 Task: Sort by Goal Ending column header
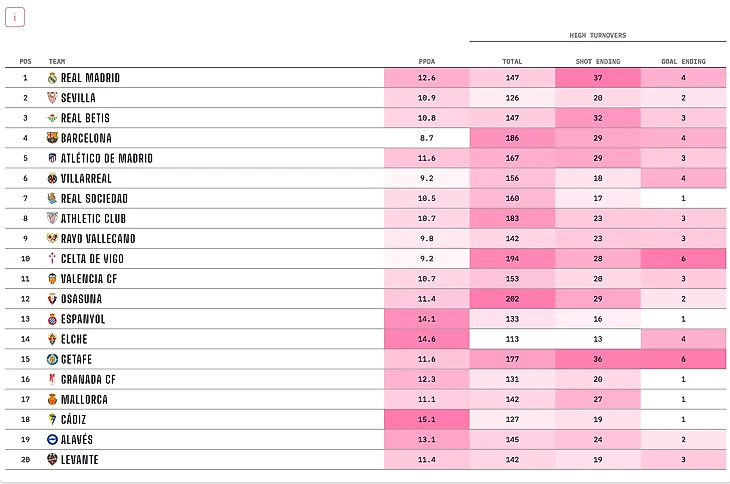click(x=683, y=61)
